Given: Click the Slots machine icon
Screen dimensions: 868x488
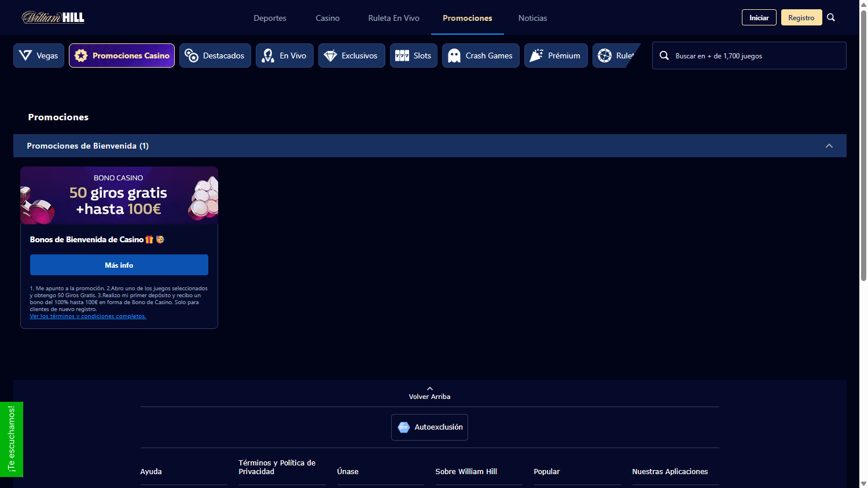Looking at the screenshot, I should (x=402, y=56).
